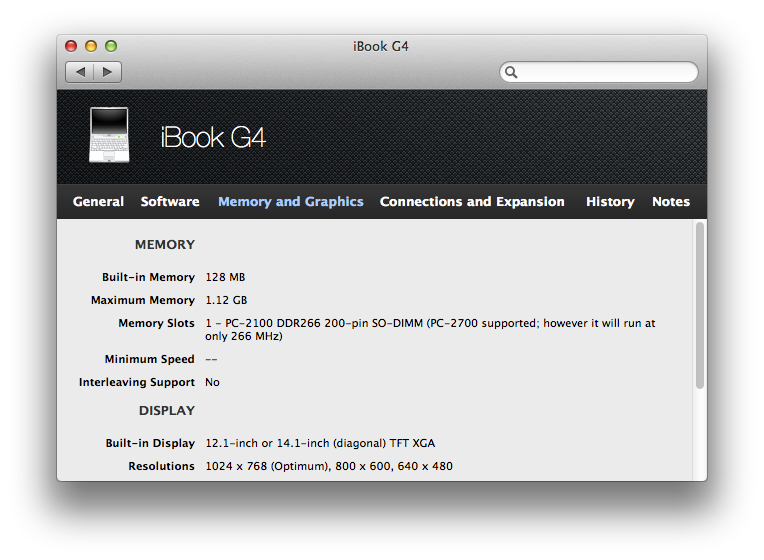
Task: Focus the search input field
Action: pyautogui.click(x=599, y=72)
